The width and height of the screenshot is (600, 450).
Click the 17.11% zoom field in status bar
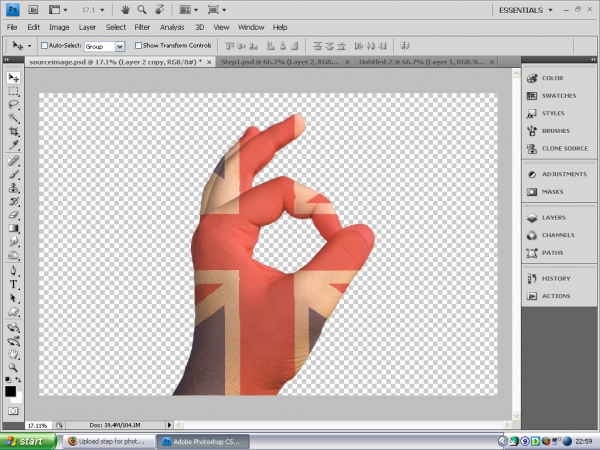click(38, 425)
